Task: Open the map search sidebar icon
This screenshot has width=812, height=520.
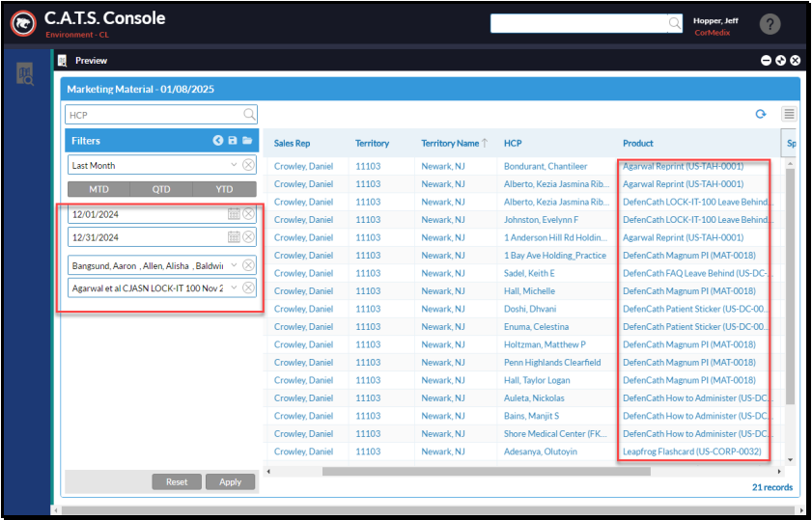Action: [25, 74]
